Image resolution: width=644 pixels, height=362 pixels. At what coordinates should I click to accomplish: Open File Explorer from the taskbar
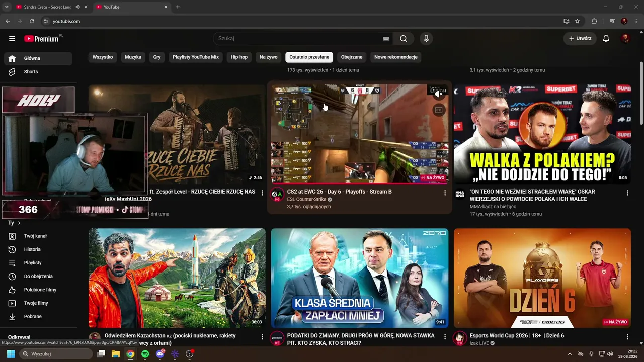(115, 354)
